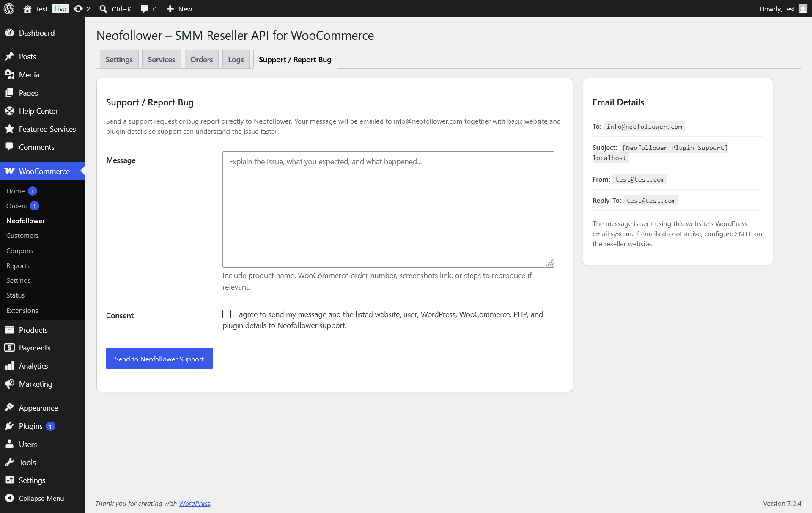Click the WooCommerce logo icon
The width and height of the screenshot is (812, 513).
click(9, 171)
